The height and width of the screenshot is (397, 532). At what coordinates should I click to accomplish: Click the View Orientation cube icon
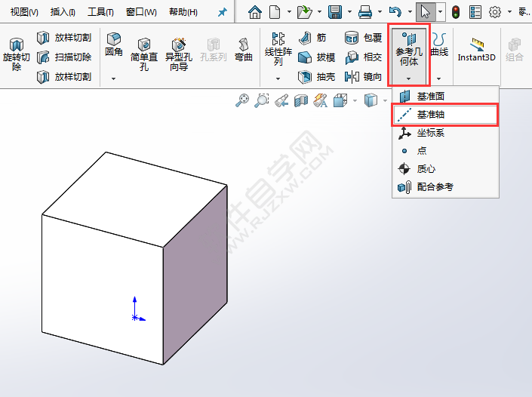pyautogui.click(x=340, y=101)
